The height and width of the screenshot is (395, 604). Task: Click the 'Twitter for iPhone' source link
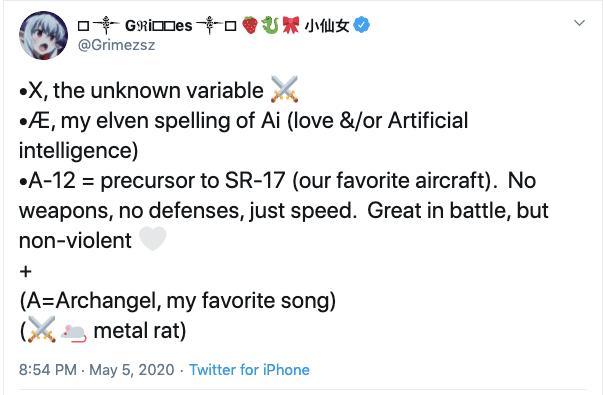(249, 370)
